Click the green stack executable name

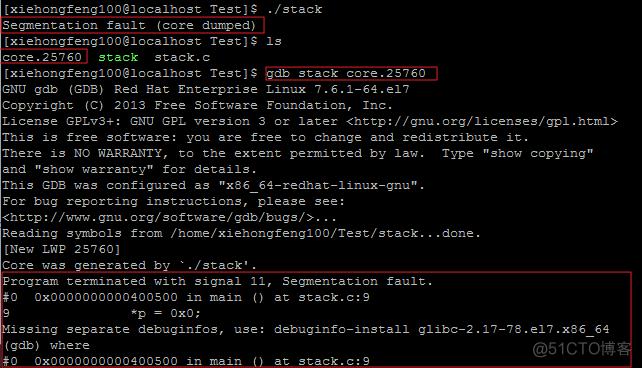[118, 57]
